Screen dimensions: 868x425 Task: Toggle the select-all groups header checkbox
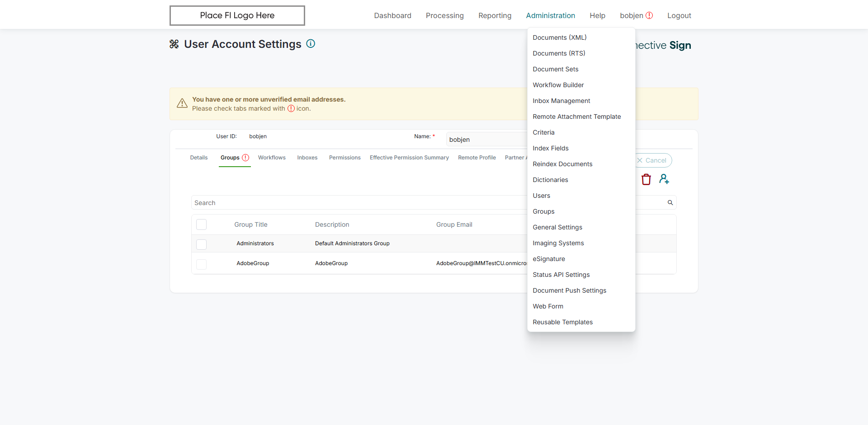tap(202, 224)
